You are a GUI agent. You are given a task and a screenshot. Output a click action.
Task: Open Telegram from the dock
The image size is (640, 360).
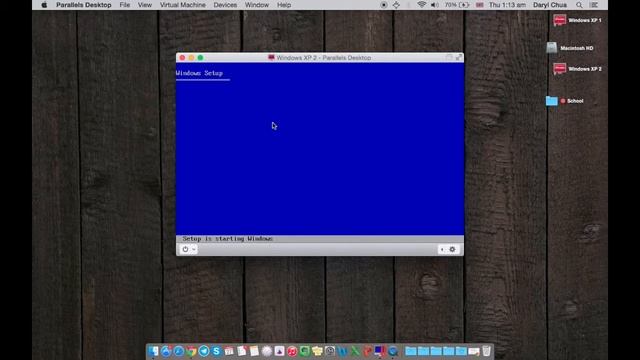pos(204,351)
